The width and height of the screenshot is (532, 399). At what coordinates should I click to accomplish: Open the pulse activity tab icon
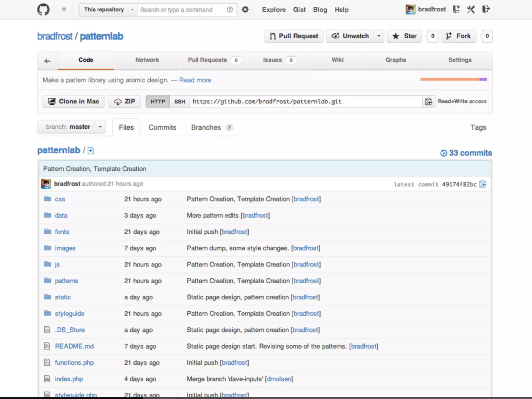47,61
